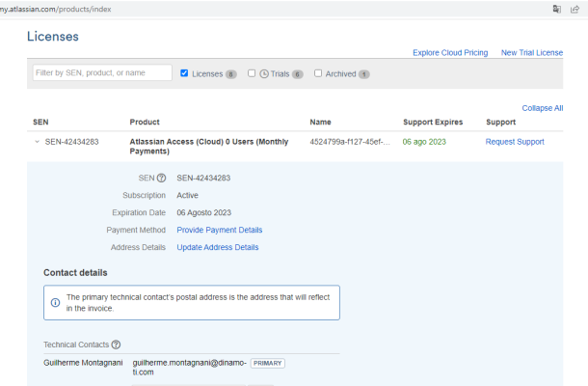The image size is (588, 386).
Task: Click the info icon in the postal address notice
Action: click(x=55, y=303)
